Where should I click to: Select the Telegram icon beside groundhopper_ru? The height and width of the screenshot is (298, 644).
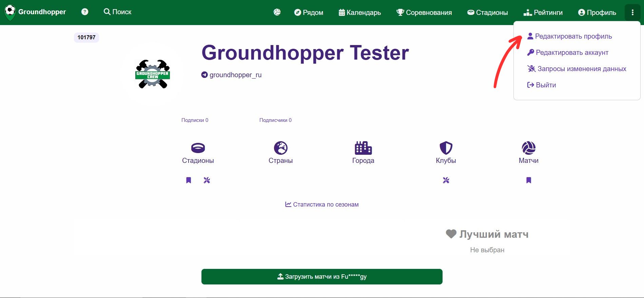[x=204, y=75]
